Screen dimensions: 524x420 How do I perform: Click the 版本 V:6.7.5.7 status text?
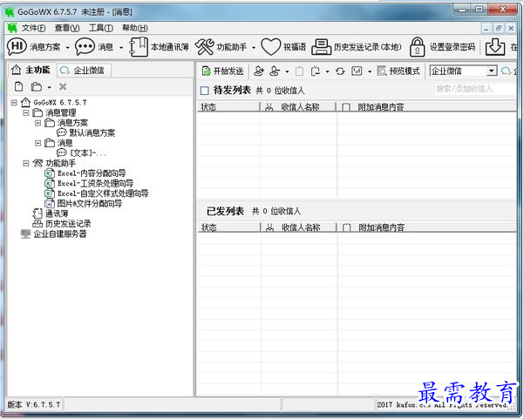(x=34, y=404)
